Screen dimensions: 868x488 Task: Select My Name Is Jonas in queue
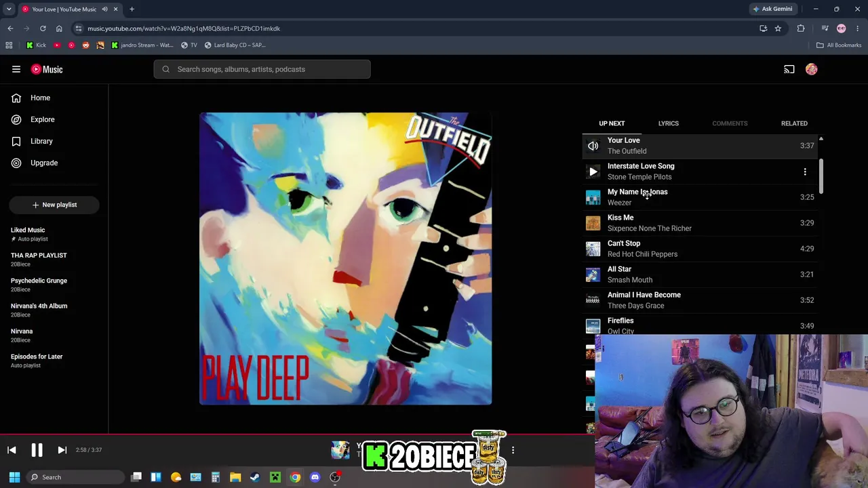(x=701, y=197)
